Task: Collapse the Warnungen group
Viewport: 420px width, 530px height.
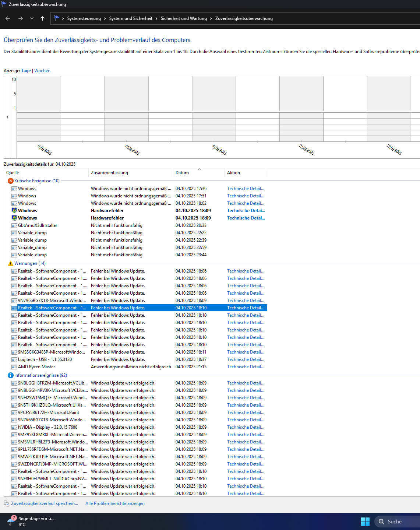Action: [30, 263]
